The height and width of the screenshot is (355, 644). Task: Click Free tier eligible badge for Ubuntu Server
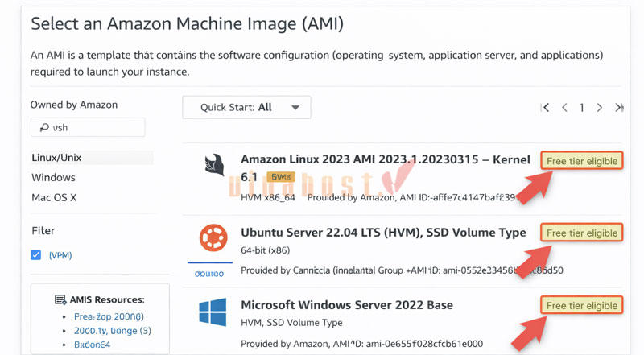click(581, 233)
